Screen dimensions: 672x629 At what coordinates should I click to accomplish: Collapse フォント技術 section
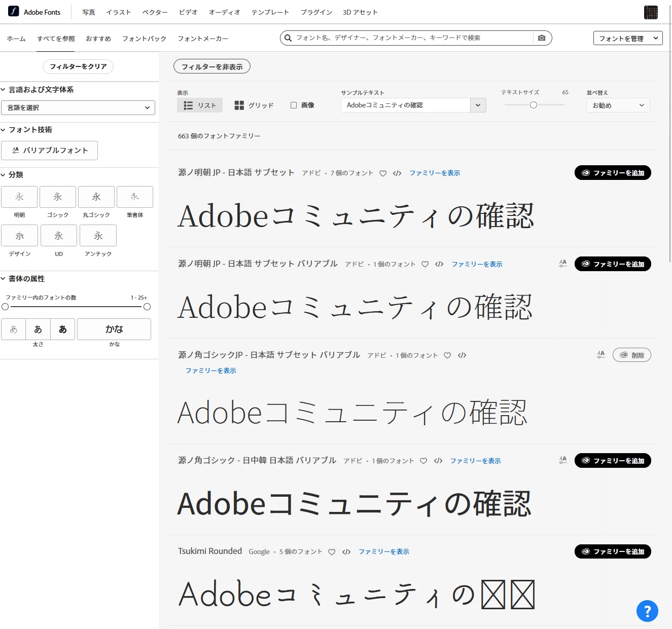[x=26, y=130]
